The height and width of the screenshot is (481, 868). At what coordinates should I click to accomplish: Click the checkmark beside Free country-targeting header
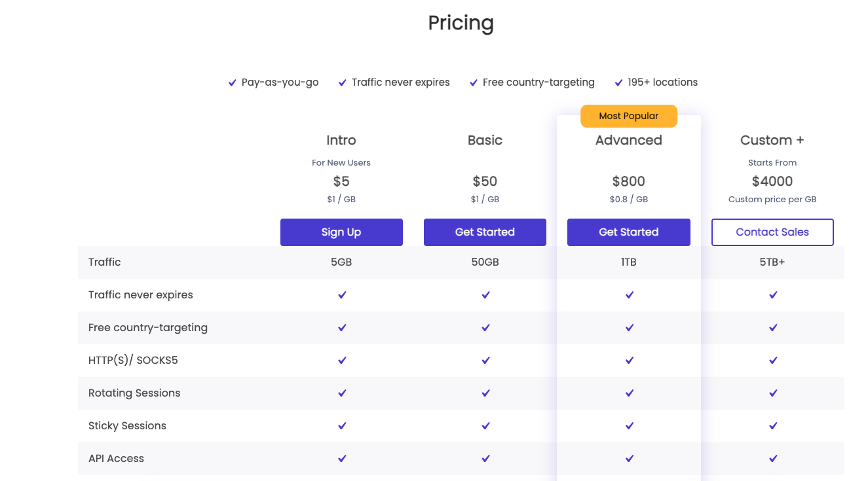[473, 82]
